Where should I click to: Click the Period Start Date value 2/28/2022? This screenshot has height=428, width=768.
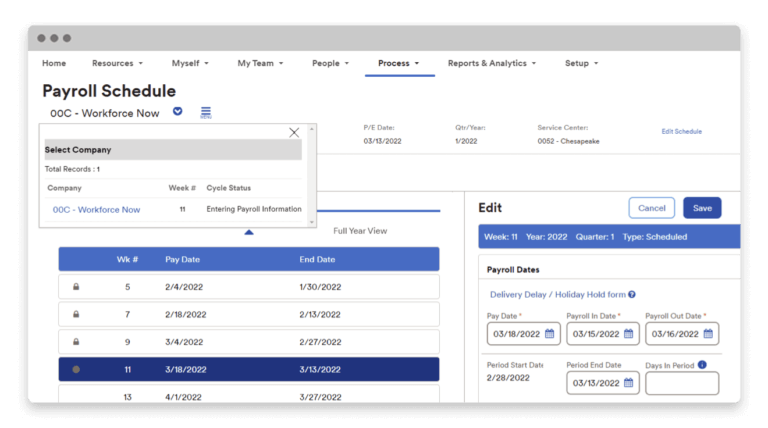click(508, 378)
